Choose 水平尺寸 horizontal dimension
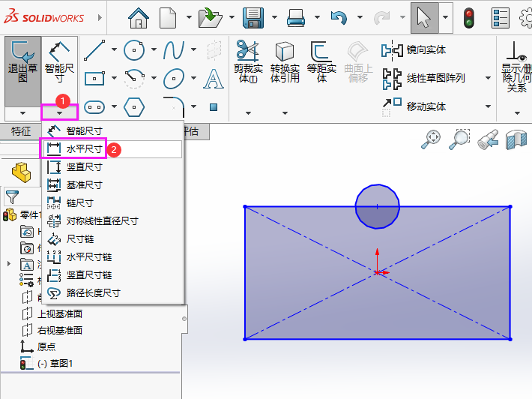 [x=113, y=148]
